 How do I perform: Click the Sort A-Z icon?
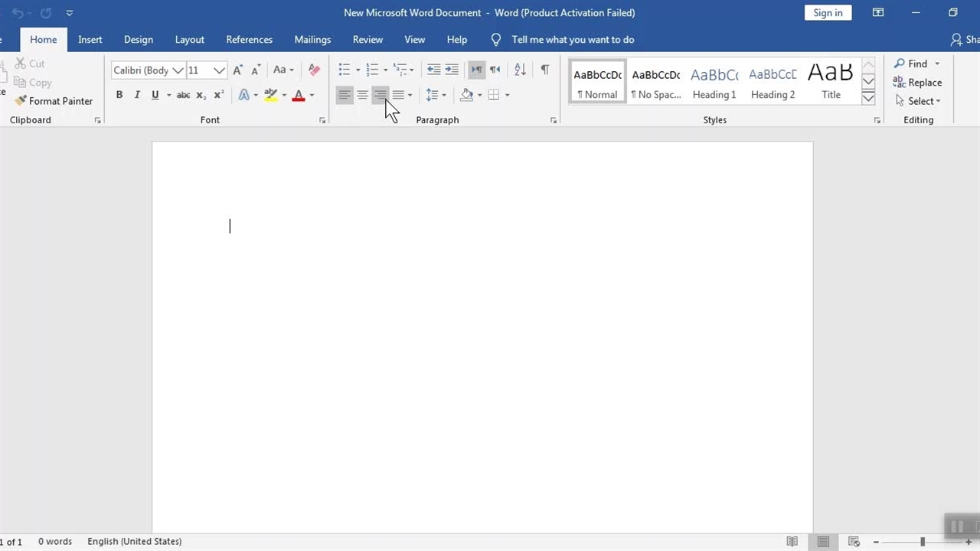coord(520,70)
